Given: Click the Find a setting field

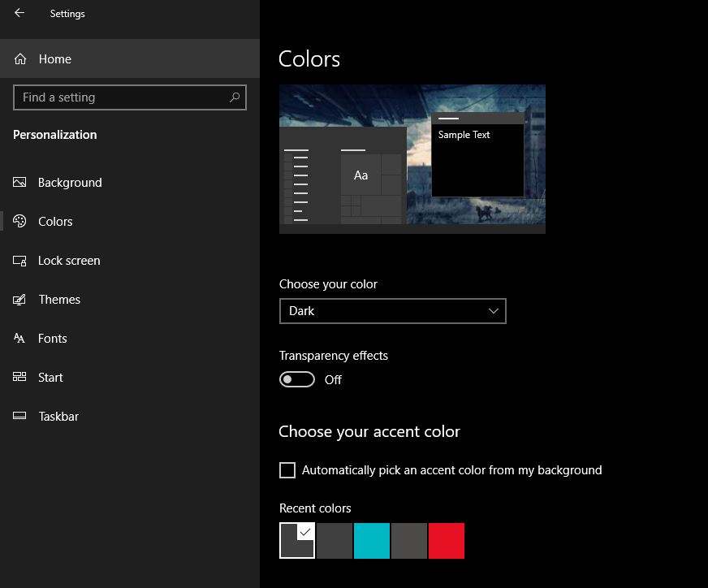Looking at the screenshot, I should [122, 97].
